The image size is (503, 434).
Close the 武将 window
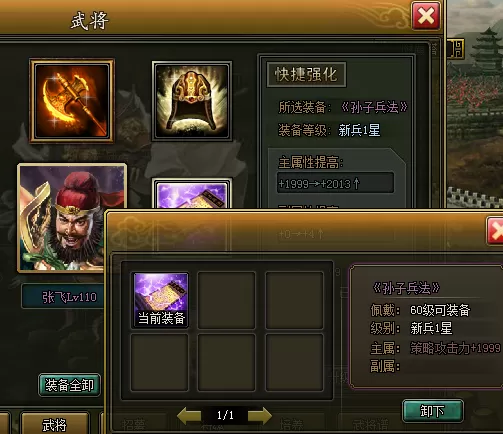[x=426, y=16]
